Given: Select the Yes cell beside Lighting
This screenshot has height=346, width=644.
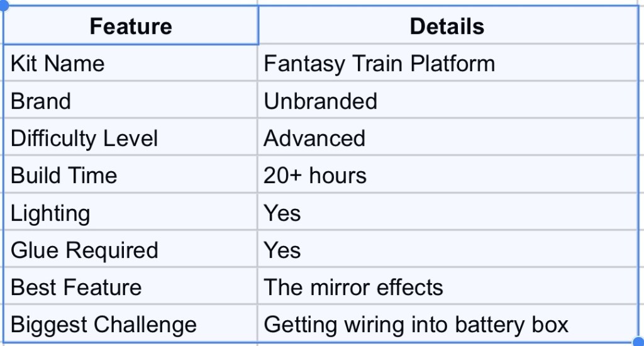Looking at the screenshot, I should 447,213.
